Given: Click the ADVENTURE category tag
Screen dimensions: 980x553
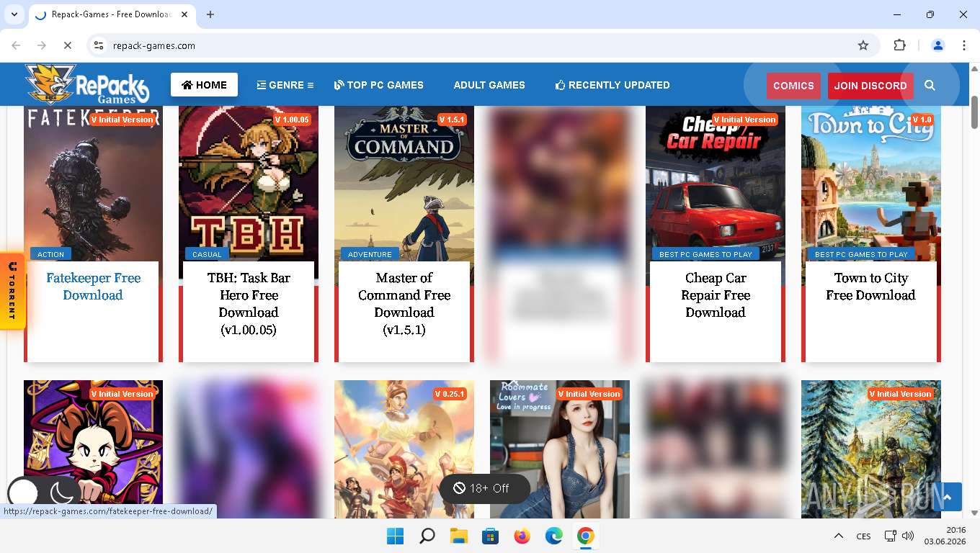Looking at the screenshot, I should coord(370,254).
